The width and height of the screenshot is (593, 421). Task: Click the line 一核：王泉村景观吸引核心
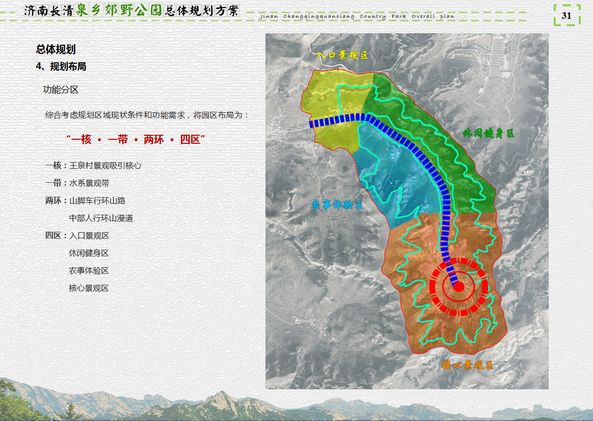click(93, 165)
